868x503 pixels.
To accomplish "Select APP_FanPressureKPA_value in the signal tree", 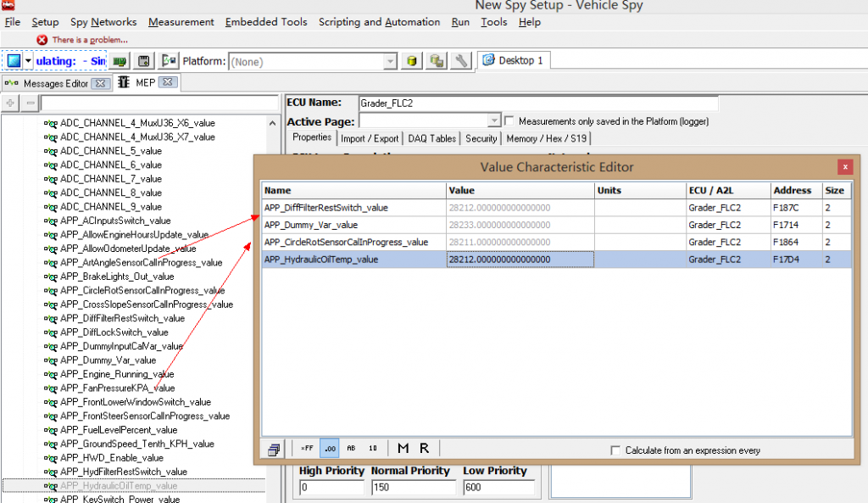I will pyautogui.click(x=117, y=388).
